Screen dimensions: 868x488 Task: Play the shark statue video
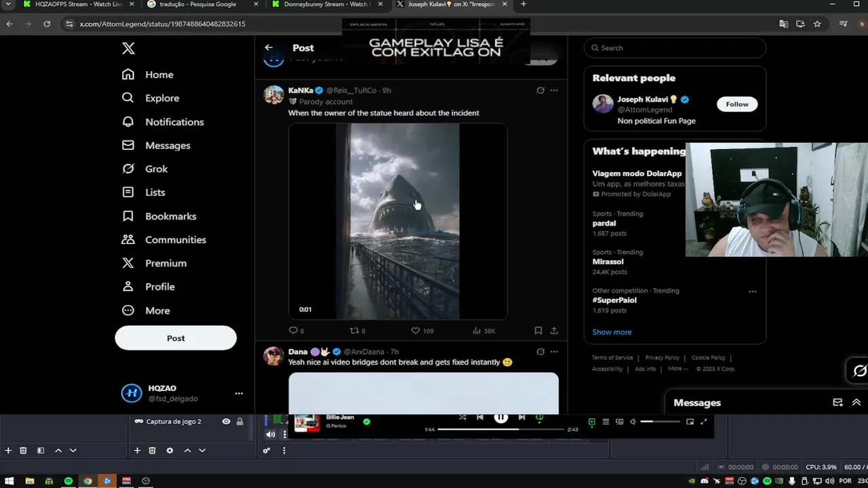(398, 221)
